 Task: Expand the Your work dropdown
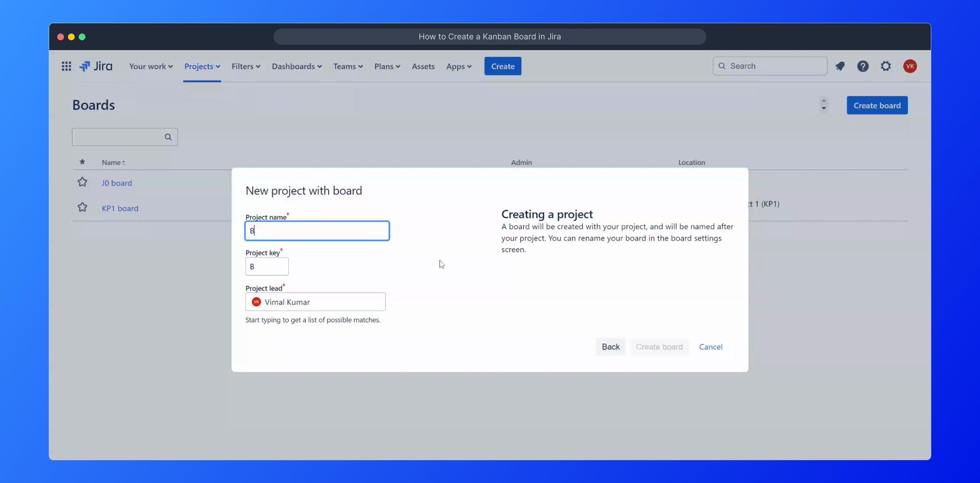pos(151,66)
